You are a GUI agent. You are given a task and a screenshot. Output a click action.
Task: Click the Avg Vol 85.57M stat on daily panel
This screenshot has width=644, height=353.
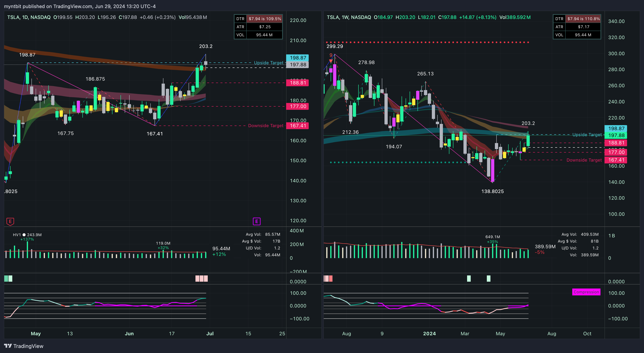pos(263,235)
